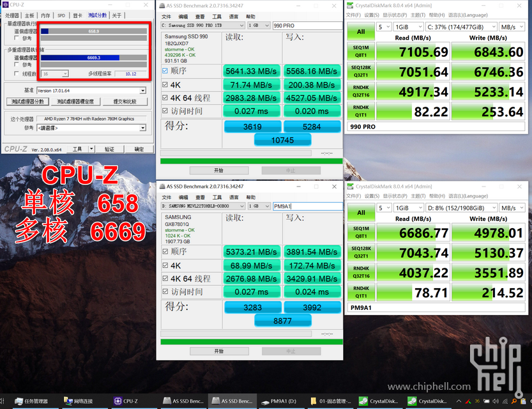Open the 1 GB size dropdown in the PM9A1 AS SSD window

(x=259, y=206)
